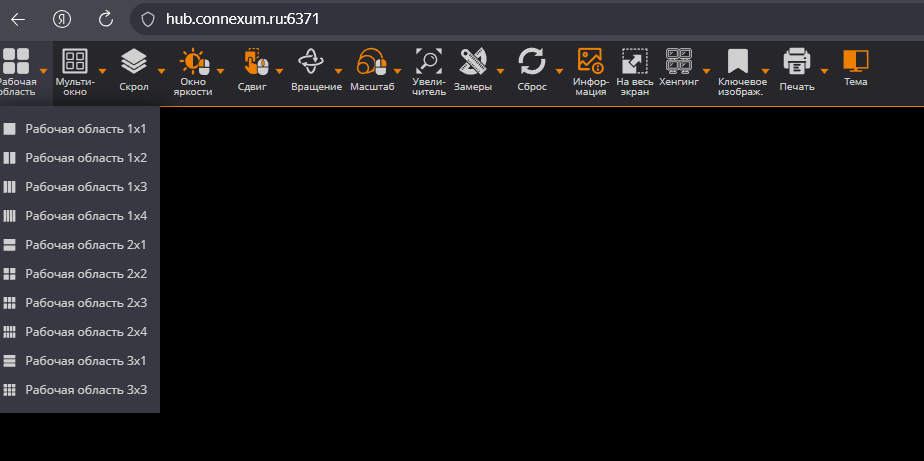Expand the Ключевое изображ. dropdown arrow

[765, 71]
